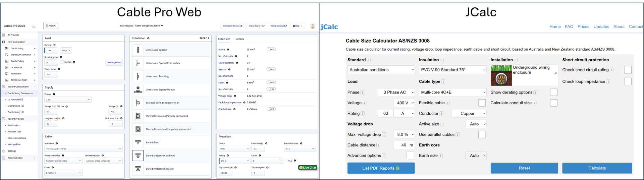Screen dimensions: 644x180
Task: Select Unenclosed Spaced from surface icon
Action: pos(138,63)
